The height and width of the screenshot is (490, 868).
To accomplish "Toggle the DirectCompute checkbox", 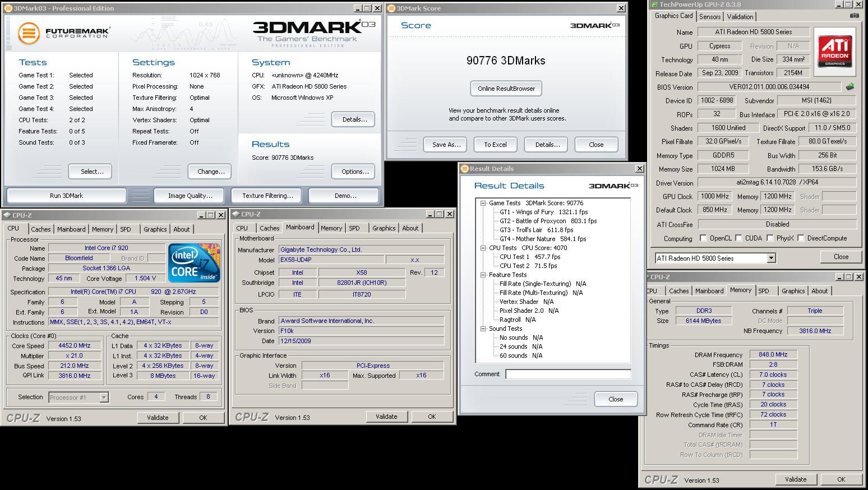I will (801, 238).
